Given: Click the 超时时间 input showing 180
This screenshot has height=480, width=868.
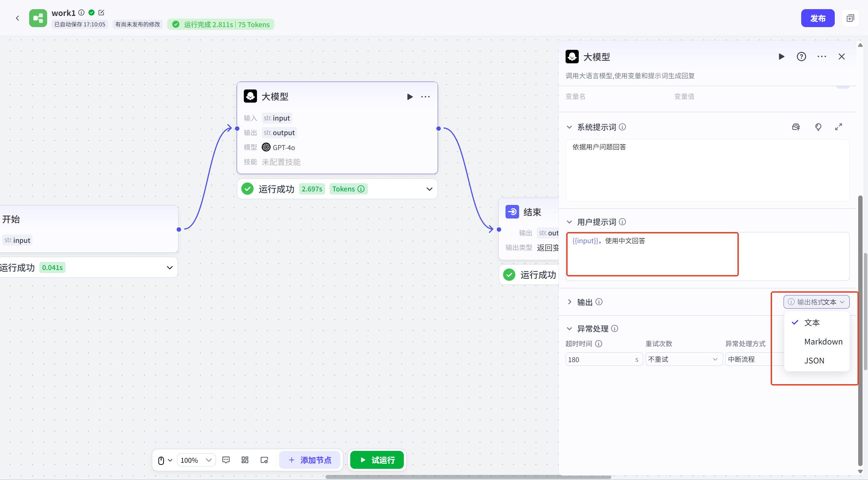Looking at the screenshot, I should (599, 359).
